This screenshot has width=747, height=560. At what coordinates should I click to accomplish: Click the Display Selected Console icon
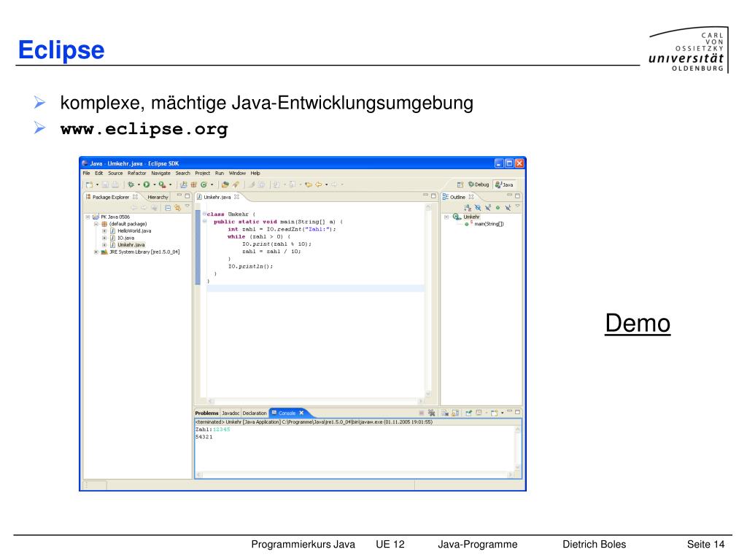tap(479, 413)
